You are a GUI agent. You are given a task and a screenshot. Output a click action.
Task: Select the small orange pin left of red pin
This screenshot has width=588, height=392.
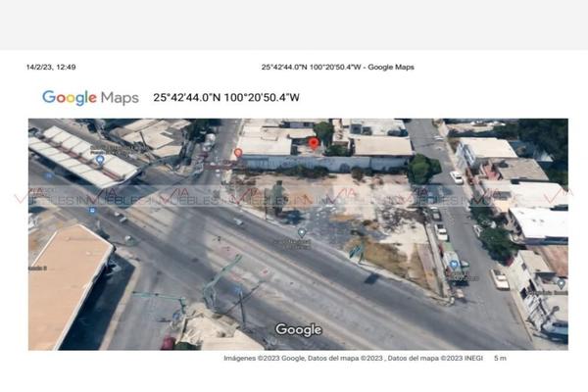tap(238, 153)
